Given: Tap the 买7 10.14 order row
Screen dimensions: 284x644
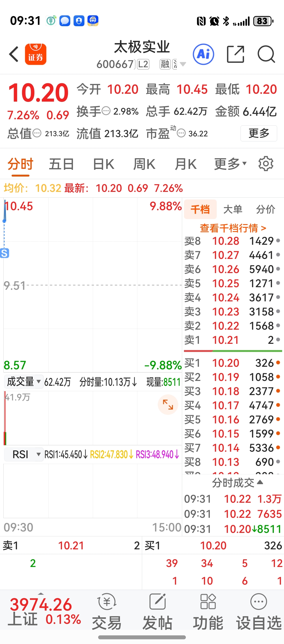Looking at the screenshot, I should tap(233, 448).
